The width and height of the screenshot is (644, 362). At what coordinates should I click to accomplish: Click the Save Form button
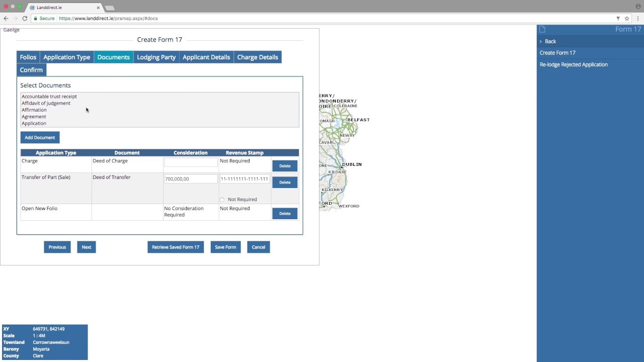click(x=225, y=247)
